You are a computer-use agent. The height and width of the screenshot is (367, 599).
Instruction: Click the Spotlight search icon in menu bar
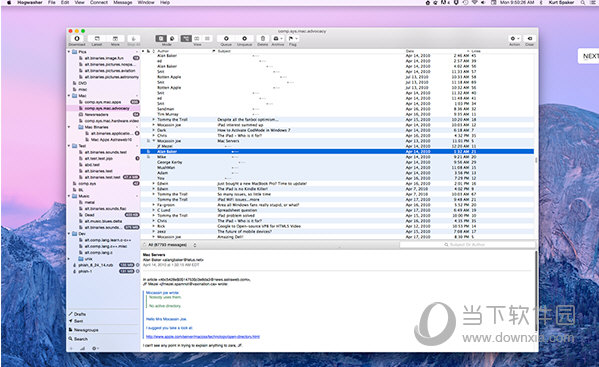point(583,2)
